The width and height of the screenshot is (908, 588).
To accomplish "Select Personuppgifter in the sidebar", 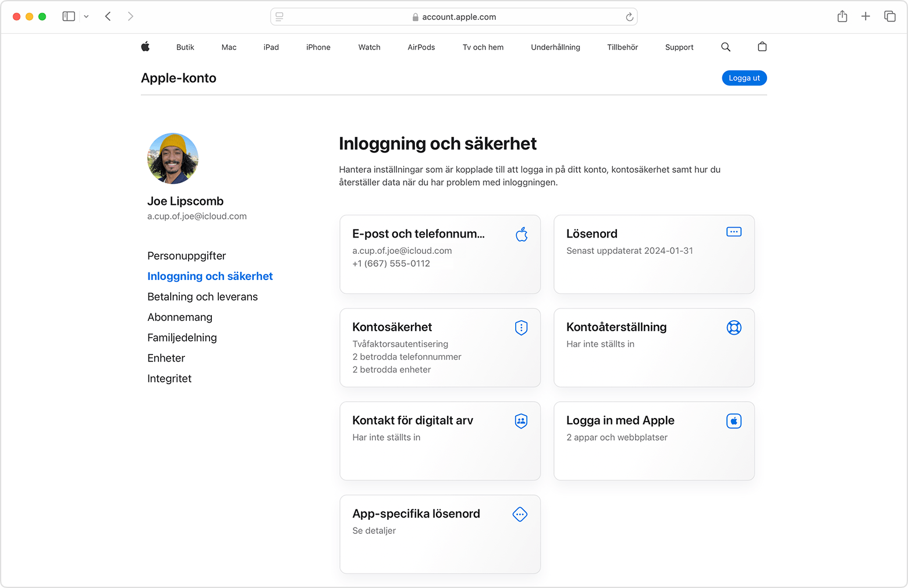I will click(186, 256).
